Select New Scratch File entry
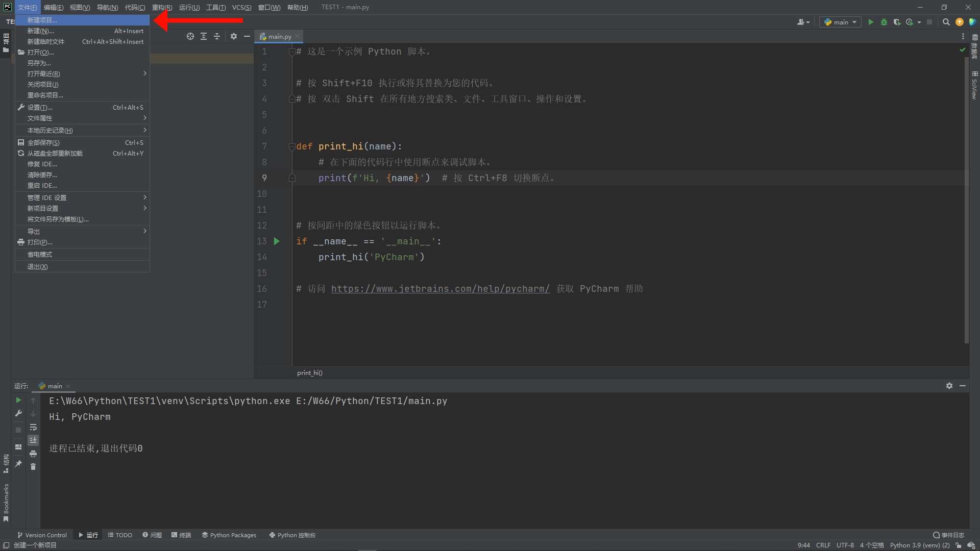Screen dimensions: 980x551 tap(82, 41)
